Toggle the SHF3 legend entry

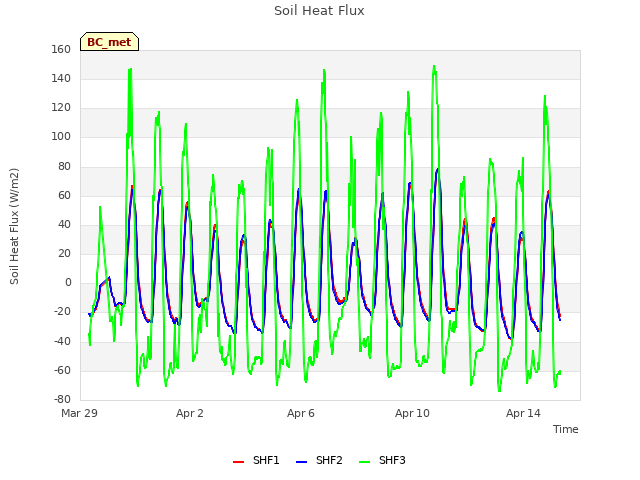pyautogui.click(x=382, y=460)
